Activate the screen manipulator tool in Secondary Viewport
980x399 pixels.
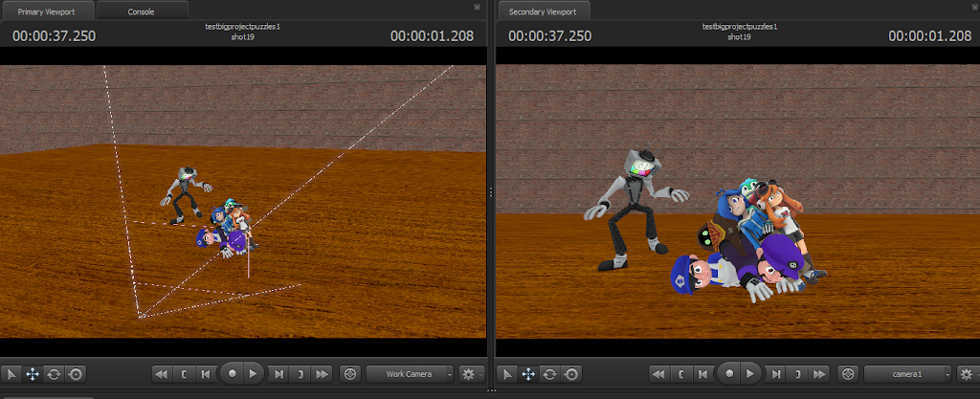571,374
